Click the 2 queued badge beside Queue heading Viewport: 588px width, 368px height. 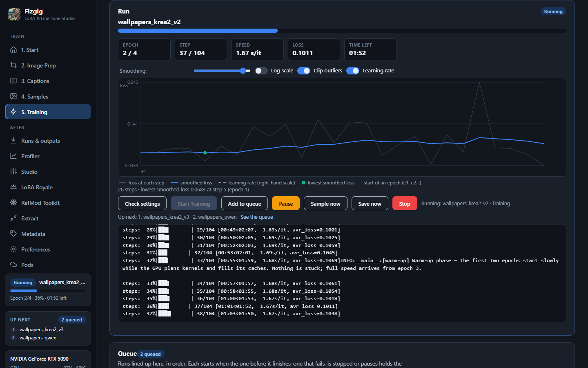pyautogui.click(x=150, y=354)
